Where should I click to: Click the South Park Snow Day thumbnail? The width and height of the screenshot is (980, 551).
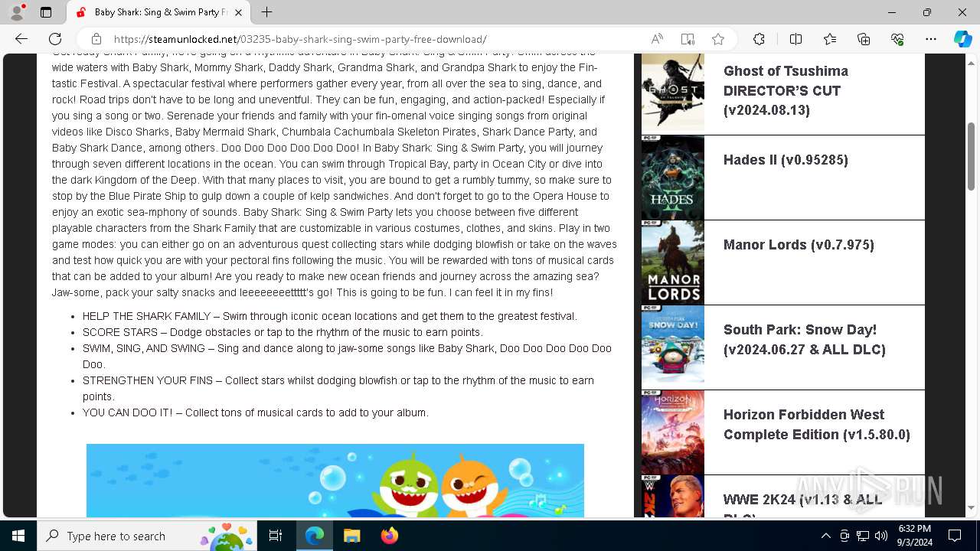click(673, 347)
